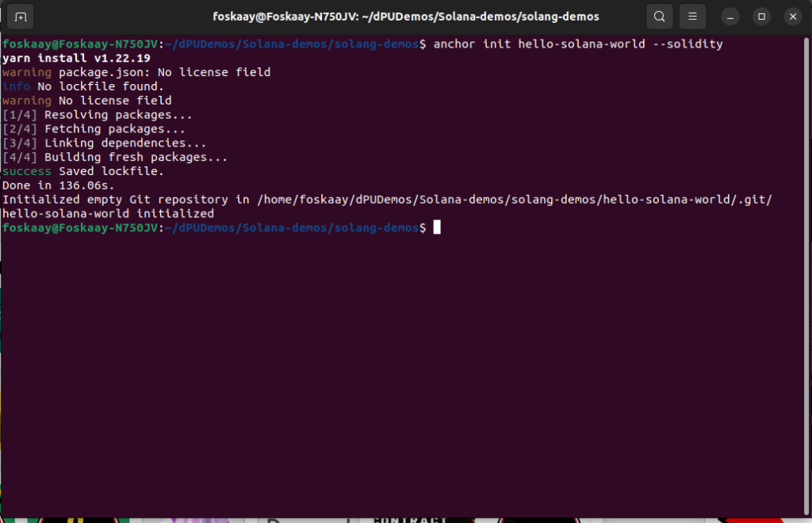Click the 'hello-solana-world initialized' line

108,214
